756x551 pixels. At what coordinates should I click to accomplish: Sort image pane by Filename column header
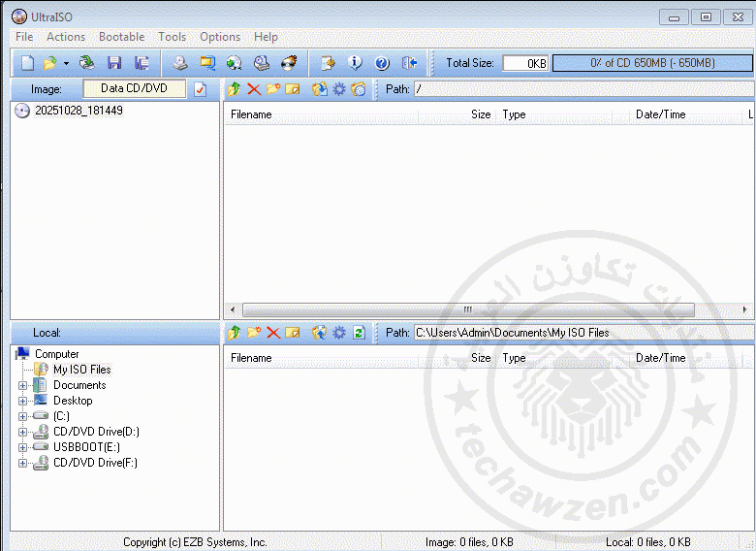[321, 114]
